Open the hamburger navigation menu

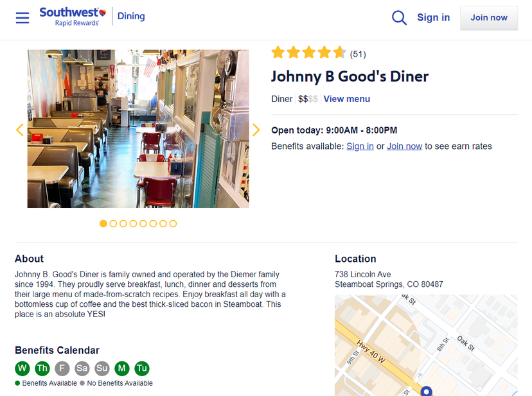point(22,17)
